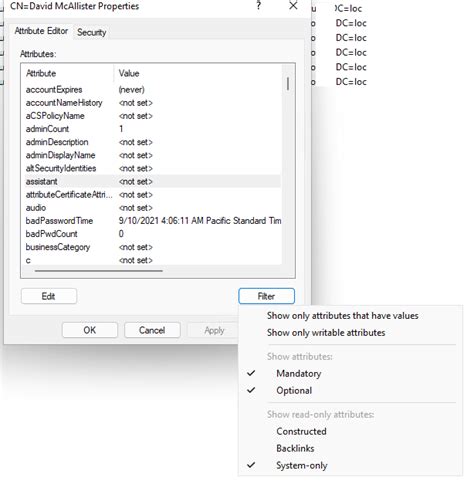Click the horizontal scrollbar under attribute list
Viewport: 474px width, 484px height.
click(x=99, y=271)
